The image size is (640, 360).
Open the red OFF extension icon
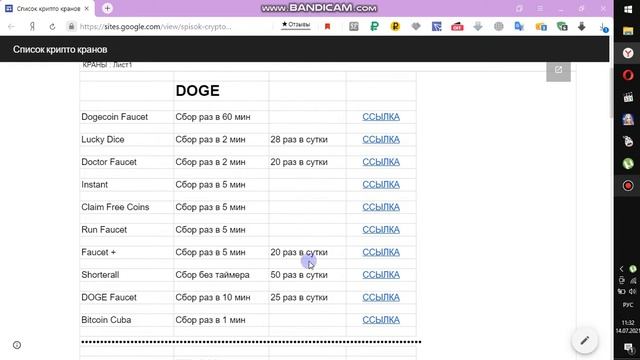[x=457, y=27]
